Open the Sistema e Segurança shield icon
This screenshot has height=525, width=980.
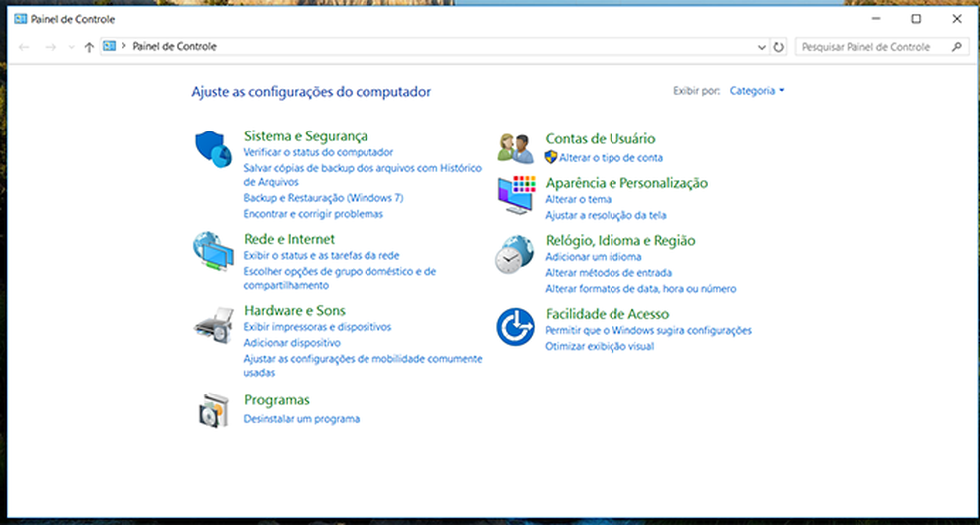213,149
